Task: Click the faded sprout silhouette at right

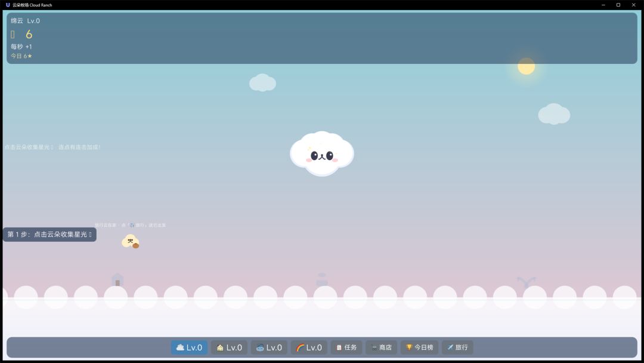Action: click(526, 282)
